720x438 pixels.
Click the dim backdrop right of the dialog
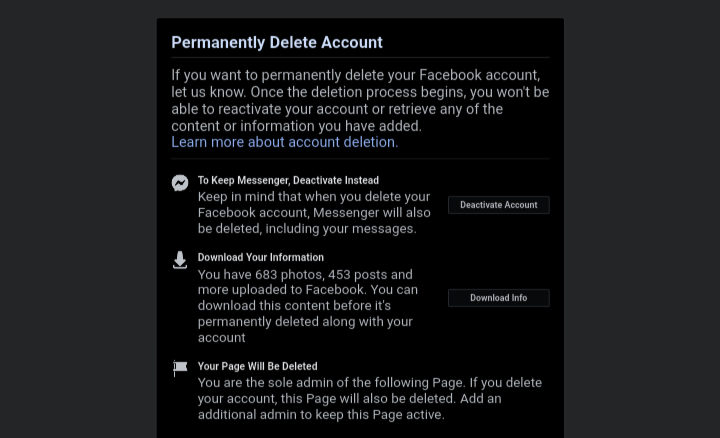pos(641,220)
